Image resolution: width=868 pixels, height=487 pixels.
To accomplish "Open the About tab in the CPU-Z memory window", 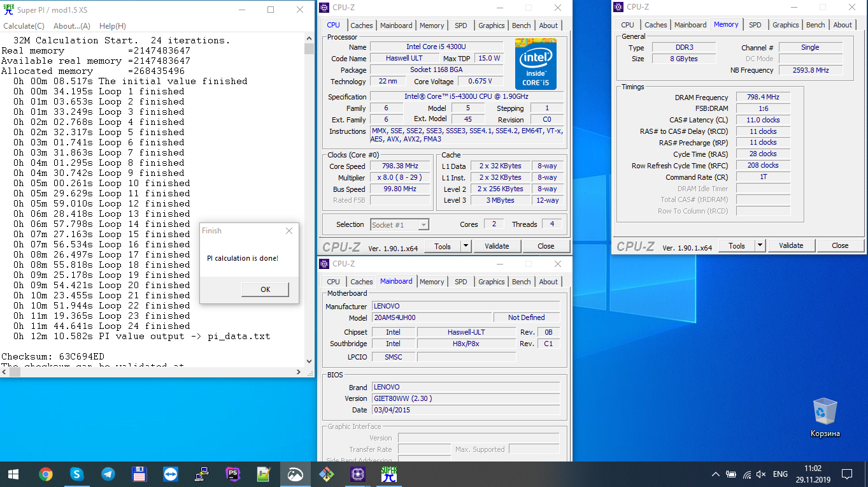I will point(843,25).
